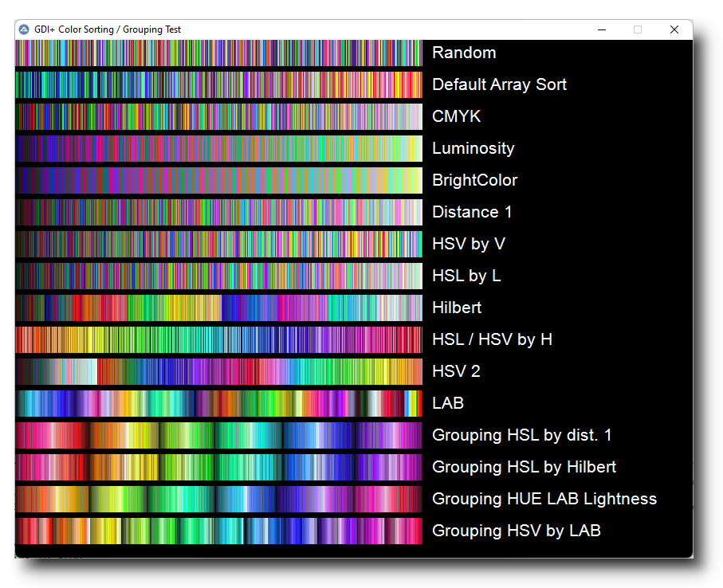Select the Grouping HSL by Hilbert label
Viewport: 723px width, 588px height.
coord(524,467)
